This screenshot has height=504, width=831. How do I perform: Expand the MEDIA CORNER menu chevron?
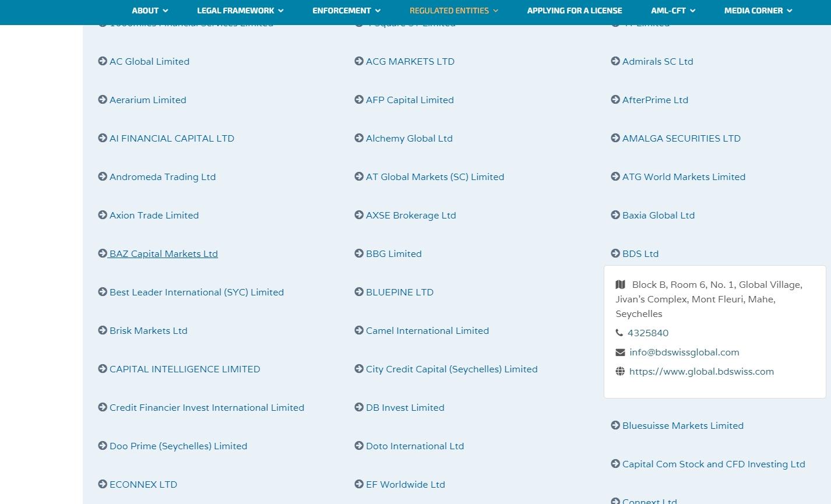(x=789, y=10)
